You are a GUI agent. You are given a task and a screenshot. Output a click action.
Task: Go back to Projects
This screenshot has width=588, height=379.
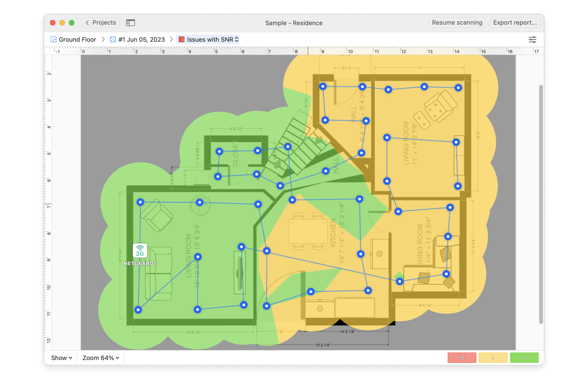pyautogui.click(x=101, y=23)
